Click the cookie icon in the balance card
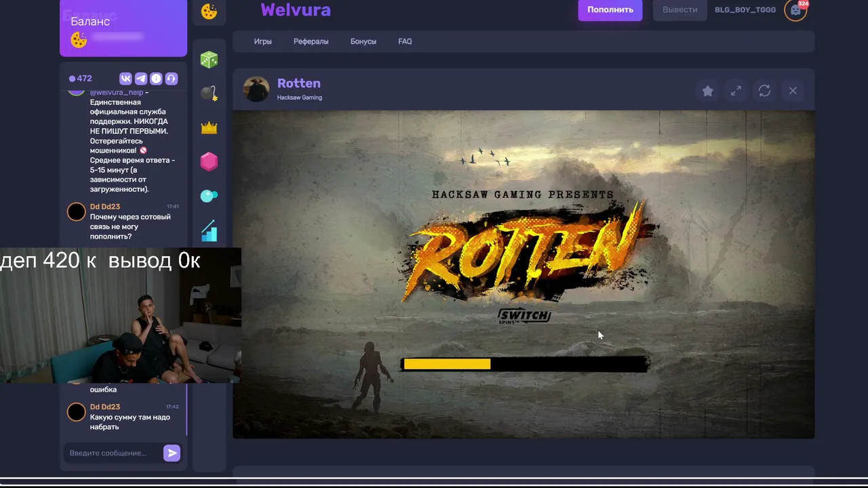This screenshot has width=868, height=488. 79,40
